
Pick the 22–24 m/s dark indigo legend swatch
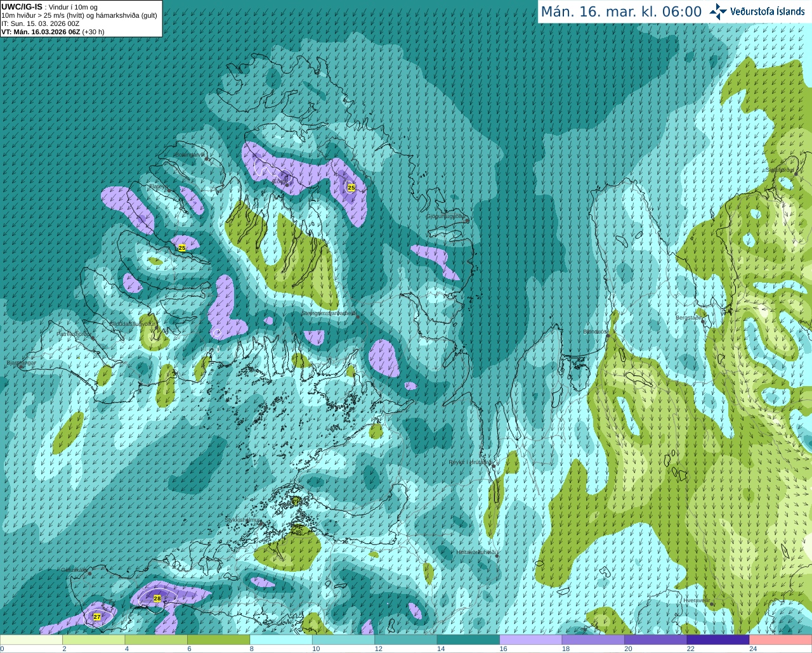coord(718,640)
